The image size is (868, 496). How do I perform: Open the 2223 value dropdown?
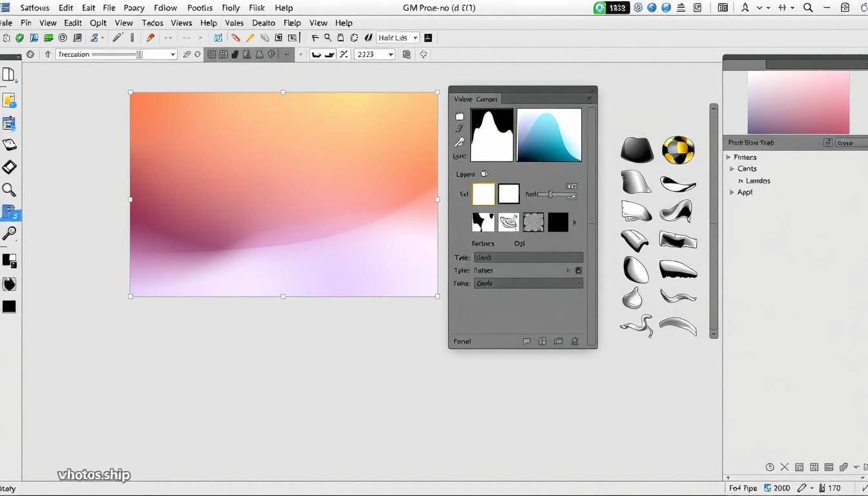point(375,54)
